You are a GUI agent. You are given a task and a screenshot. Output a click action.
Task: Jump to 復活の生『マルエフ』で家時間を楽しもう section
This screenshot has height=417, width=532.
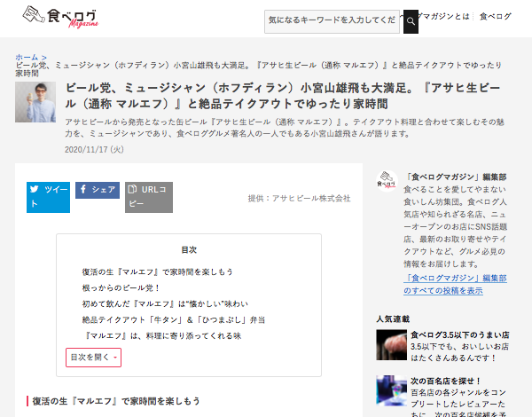point(157,271)
